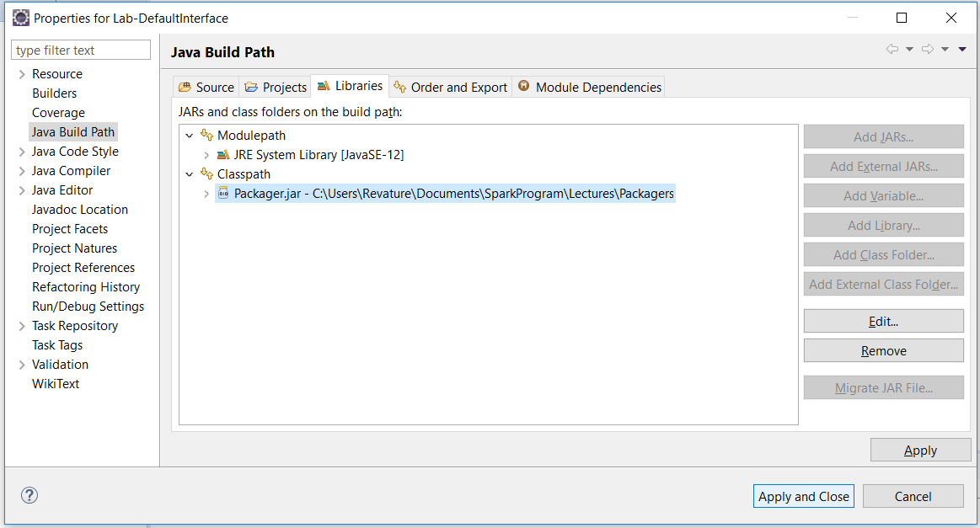The height and width of the screenshot is (528, 980).
Task: Click the jar icon beside Packager.jar
Action: coord(221,194)
